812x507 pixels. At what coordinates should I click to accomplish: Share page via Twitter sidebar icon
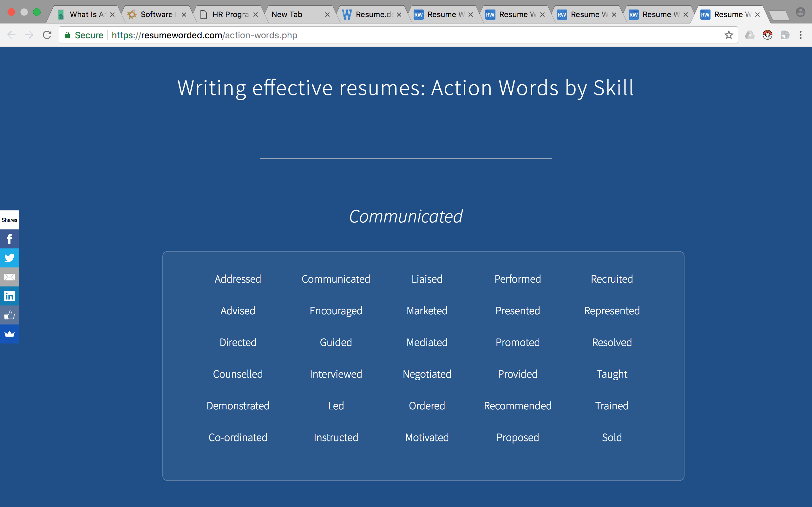(10, 258)
